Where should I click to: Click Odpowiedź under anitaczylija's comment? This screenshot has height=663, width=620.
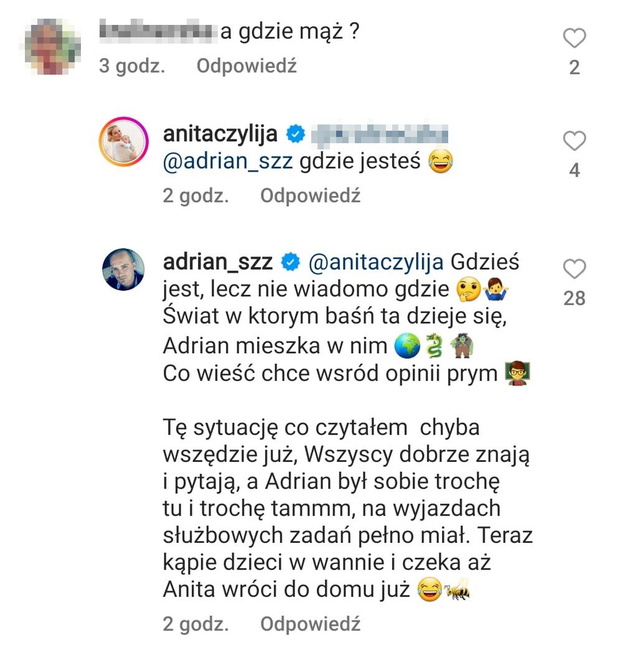point(310,196)
